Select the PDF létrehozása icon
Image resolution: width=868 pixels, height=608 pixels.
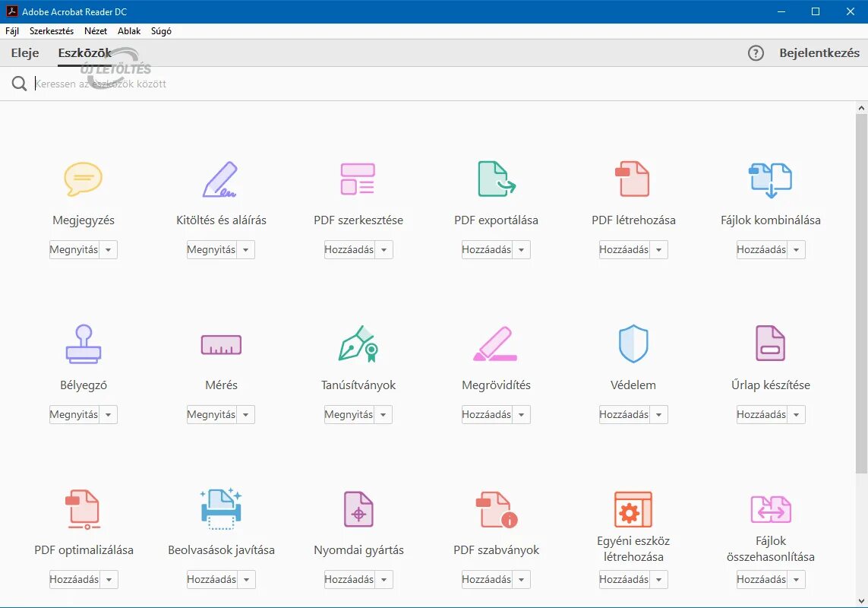click(x=632, y=179)
